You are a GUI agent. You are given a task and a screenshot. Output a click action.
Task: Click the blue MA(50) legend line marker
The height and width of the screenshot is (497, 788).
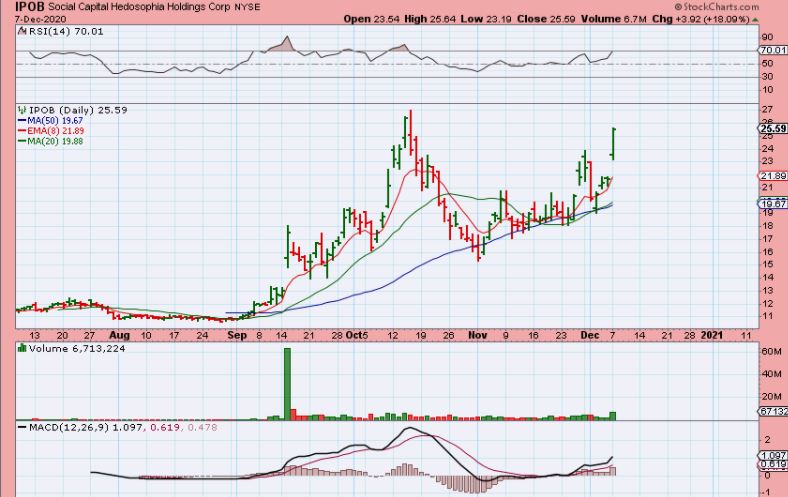(22, 121)
